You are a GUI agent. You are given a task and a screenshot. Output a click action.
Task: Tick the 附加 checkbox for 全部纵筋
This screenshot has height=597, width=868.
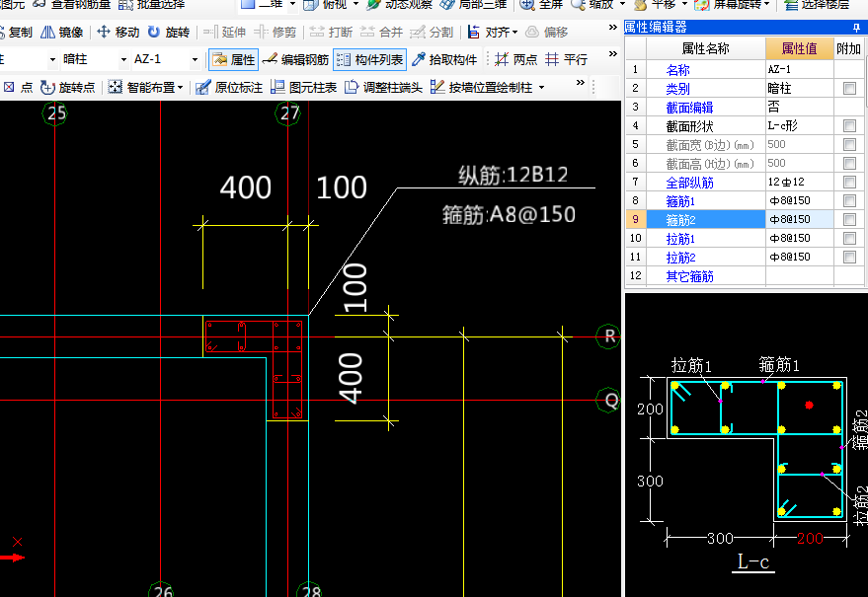849,182
